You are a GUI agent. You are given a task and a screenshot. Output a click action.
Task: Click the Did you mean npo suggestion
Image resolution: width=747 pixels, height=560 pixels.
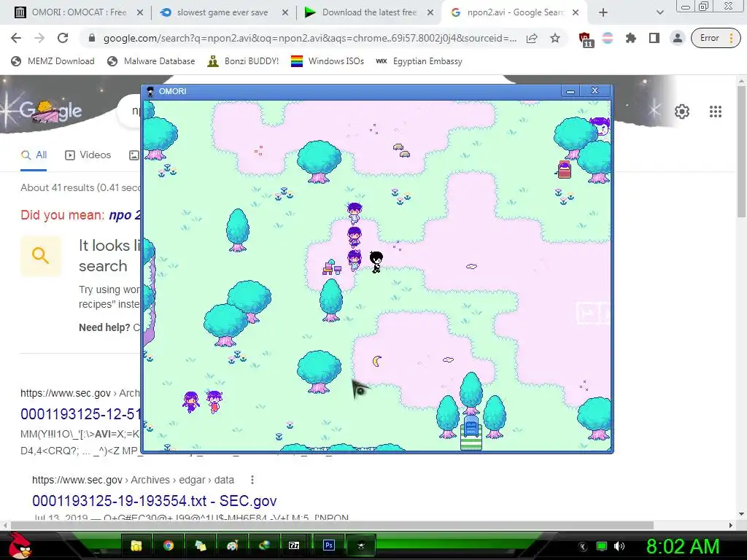(124, 215)
